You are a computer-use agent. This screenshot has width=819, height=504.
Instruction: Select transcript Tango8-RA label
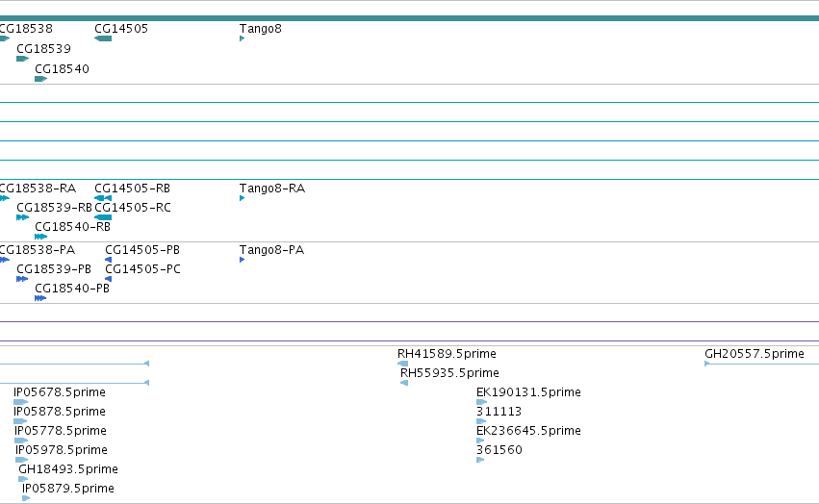pos(272,188)
